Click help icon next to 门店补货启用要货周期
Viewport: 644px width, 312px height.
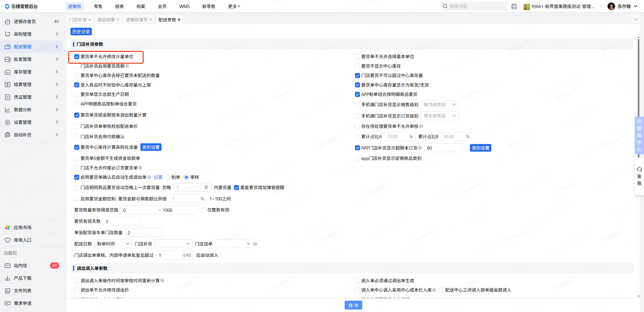pos(127,66)
